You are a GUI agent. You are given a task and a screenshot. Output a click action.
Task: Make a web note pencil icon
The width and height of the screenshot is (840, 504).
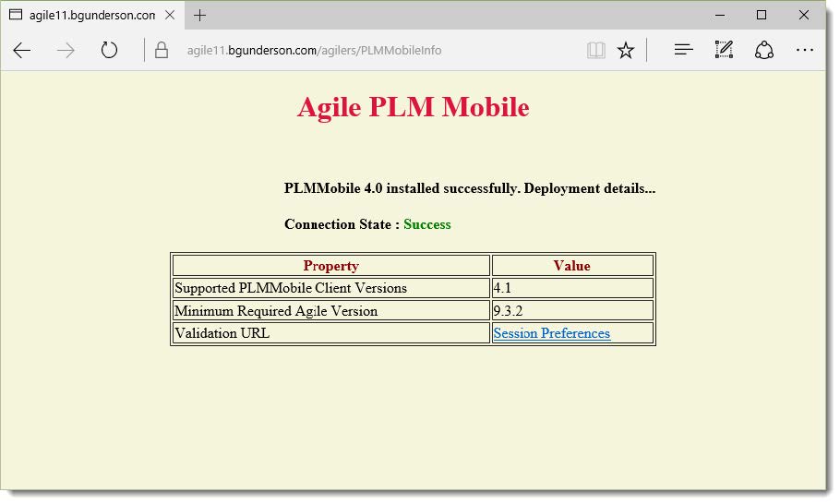724,50
